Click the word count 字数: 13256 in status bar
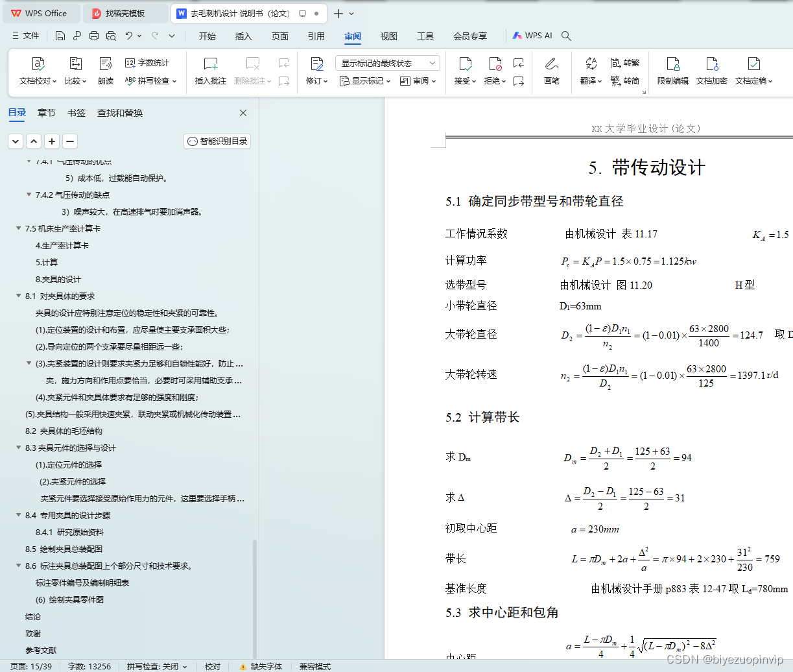This screenshot has height=672, width=793. (89, 666)
